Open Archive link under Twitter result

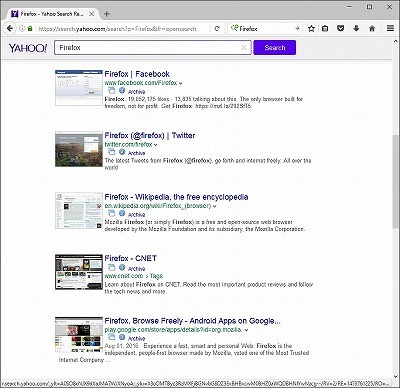coord(137,153)
